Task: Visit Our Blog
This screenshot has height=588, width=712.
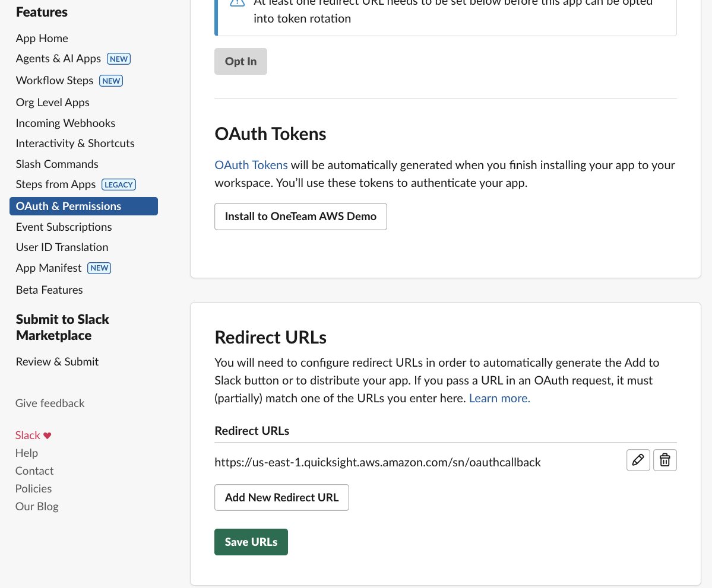Action: 36,506
